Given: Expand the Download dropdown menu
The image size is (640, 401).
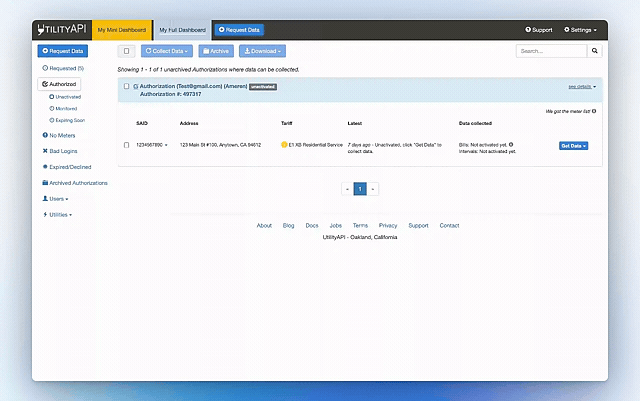Looking at the screenshot, I should point(262,50).
